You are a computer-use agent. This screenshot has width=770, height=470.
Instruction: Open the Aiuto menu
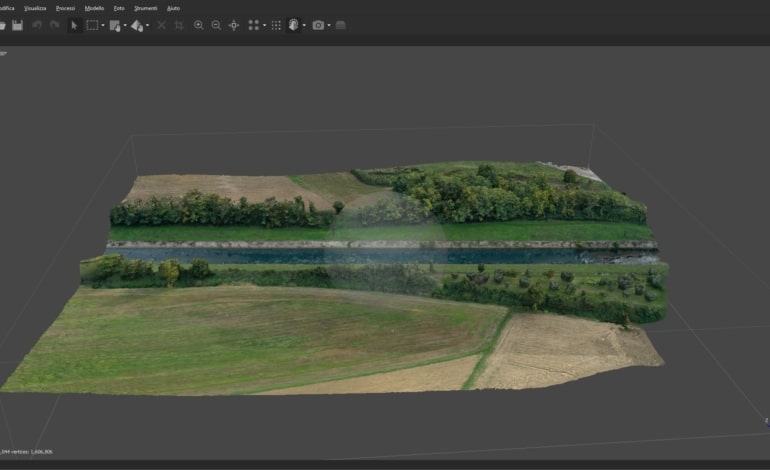point(173,8)
